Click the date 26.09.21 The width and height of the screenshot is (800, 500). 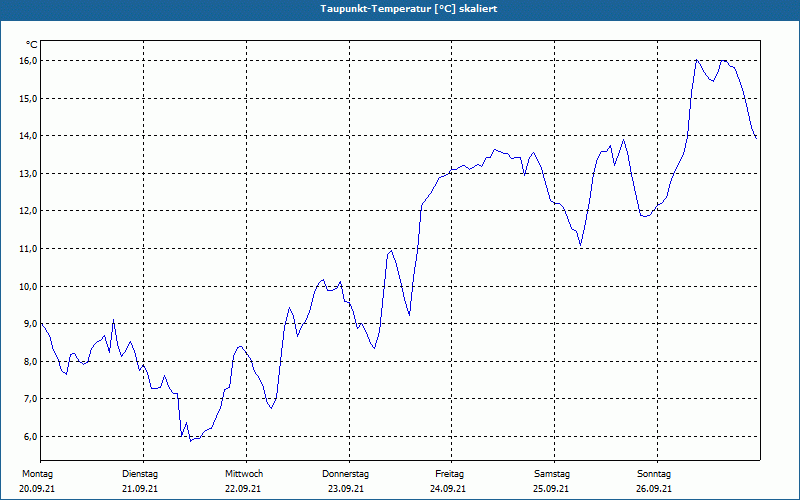click(654, 489)
